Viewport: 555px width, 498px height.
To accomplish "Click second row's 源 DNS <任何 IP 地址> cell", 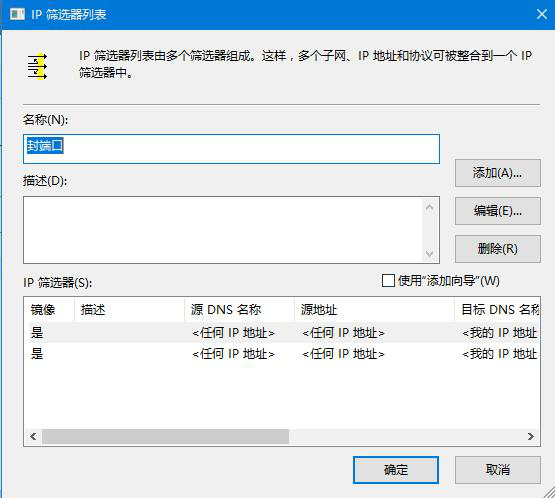I will [x=234, y=354].
